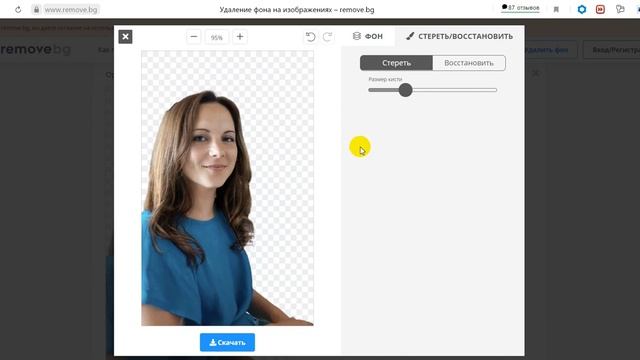Image resolution: width=640 pixels, height=360 pixels.
Task: Download the image with Скачать button
Action: tap(227, 342)
